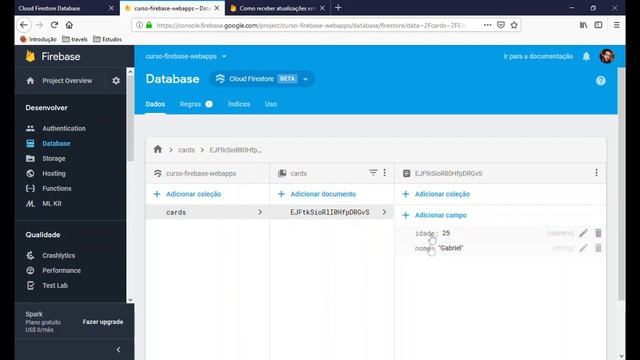Save to Pocket icon in URL bar
640x360 pixels.
[501, 25]
